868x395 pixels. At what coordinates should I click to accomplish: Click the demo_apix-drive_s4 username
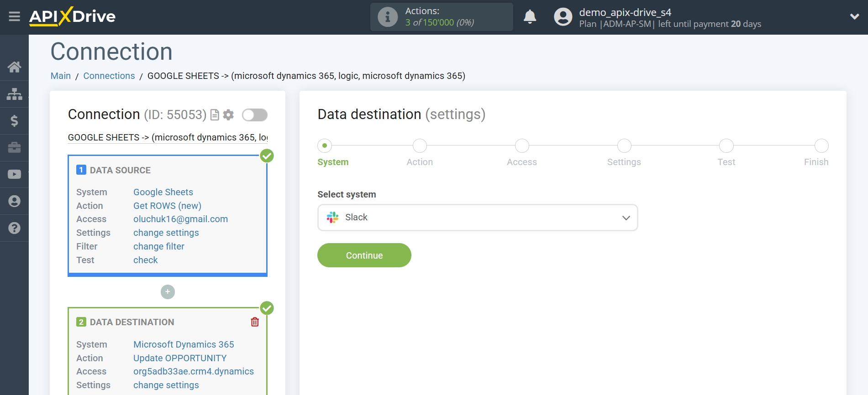[x=625, y=12]
